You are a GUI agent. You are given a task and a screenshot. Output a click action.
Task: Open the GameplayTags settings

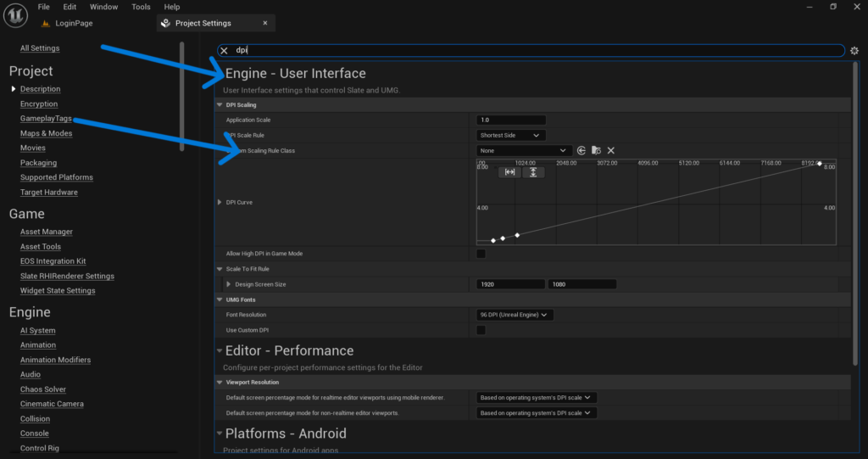46,118
